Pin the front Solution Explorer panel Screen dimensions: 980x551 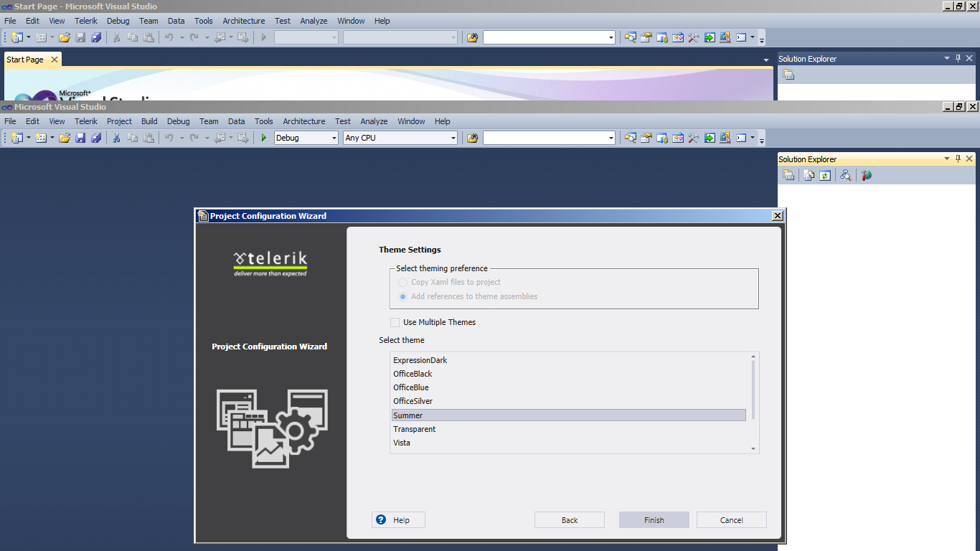pyautogui.click(x=958, y=159)
